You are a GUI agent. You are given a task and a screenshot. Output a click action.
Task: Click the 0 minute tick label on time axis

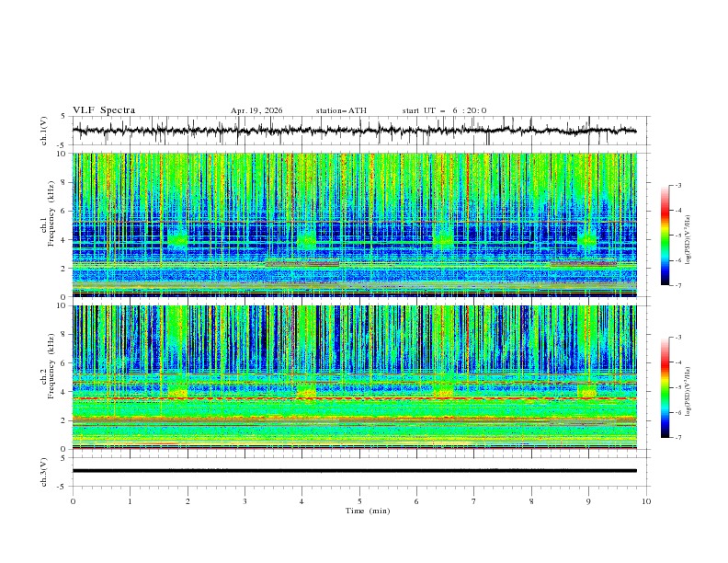(73, 501)
